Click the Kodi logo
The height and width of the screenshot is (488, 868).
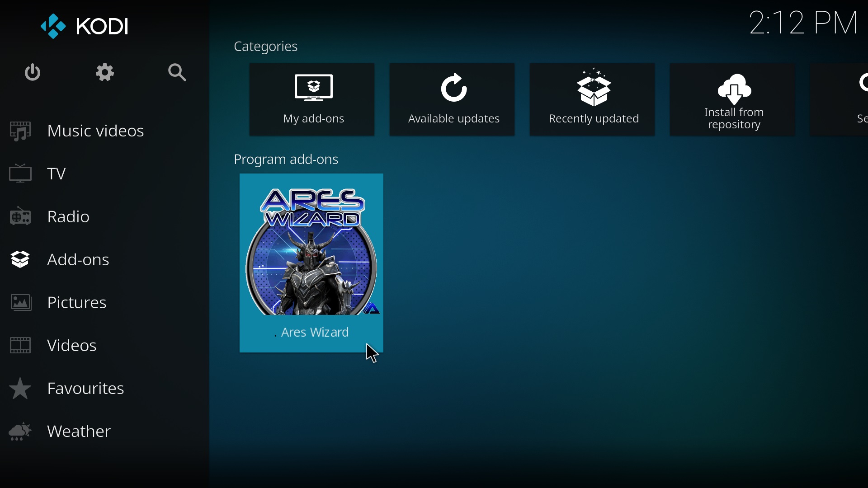[x=85, y=27]
